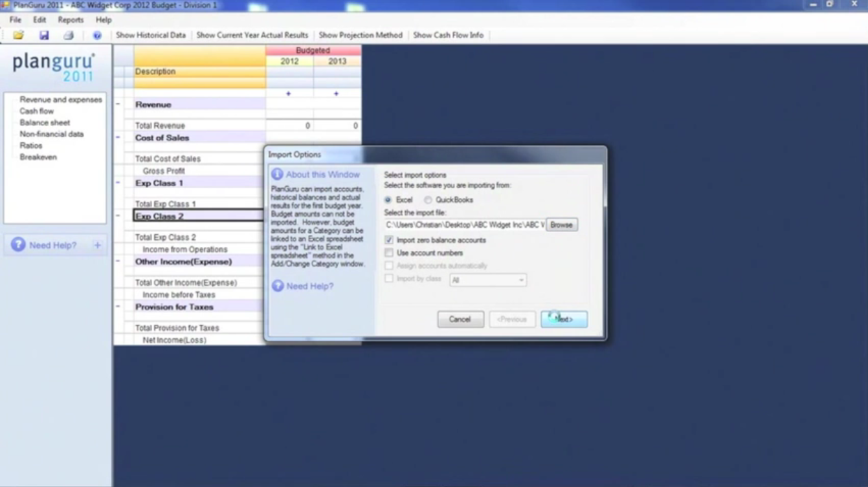This screenshot has height=487, width=868.
Task: Click the import file path field
Action: [x=465, y=225]
